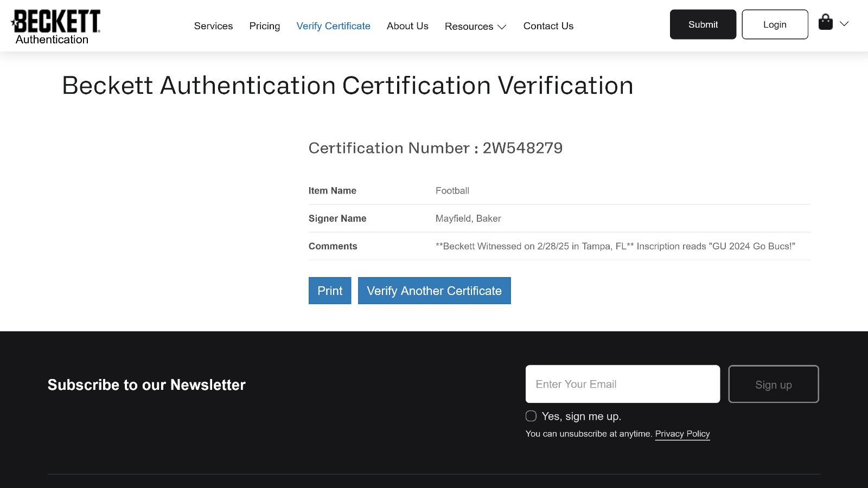This screenshot has width=868, height=488.
Task: Click the signer name Mayfield, Baker
Action: coord(468,219)
